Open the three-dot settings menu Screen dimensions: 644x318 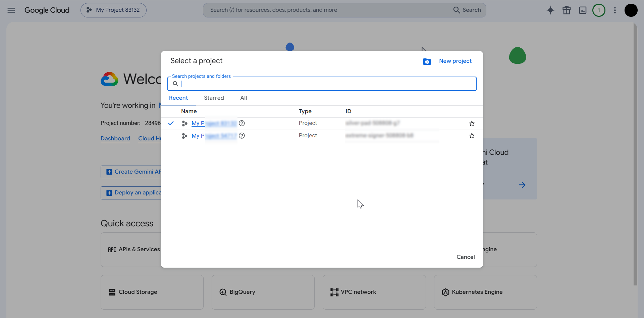[x=615, y=10]
